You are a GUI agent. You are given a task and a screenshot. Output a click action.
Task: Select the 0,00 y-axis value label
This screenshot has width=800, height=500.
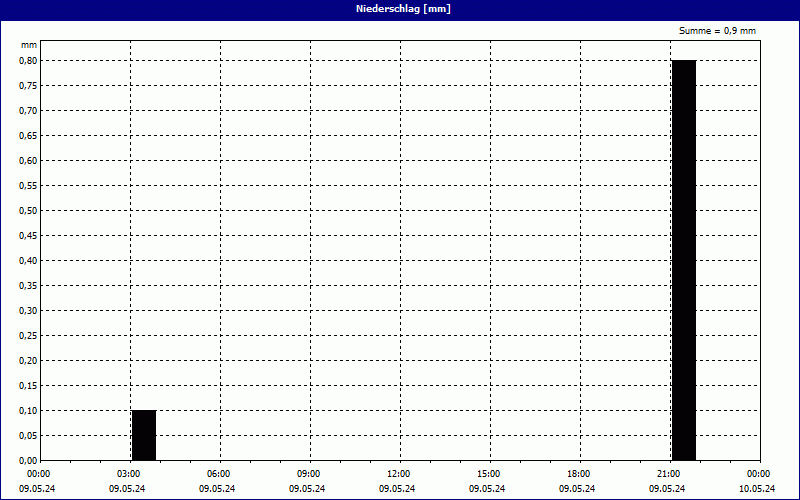point(27,460)
